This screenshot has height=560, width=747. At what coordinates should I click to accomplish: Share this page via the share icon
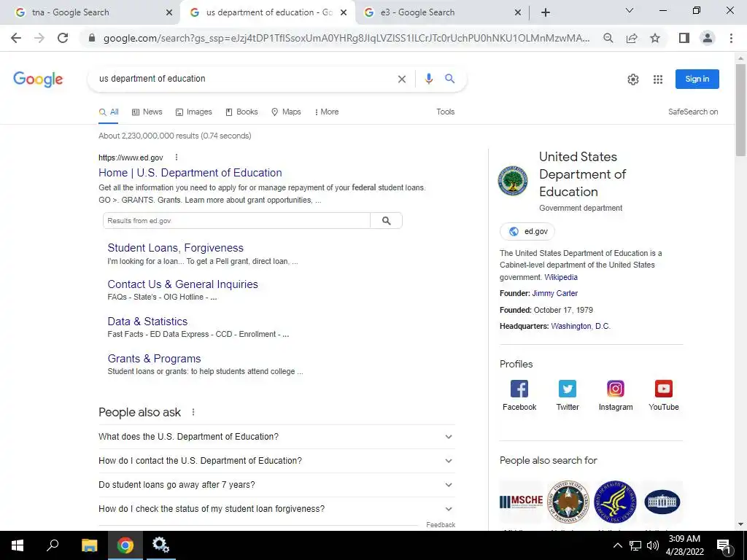coord(632,38)
